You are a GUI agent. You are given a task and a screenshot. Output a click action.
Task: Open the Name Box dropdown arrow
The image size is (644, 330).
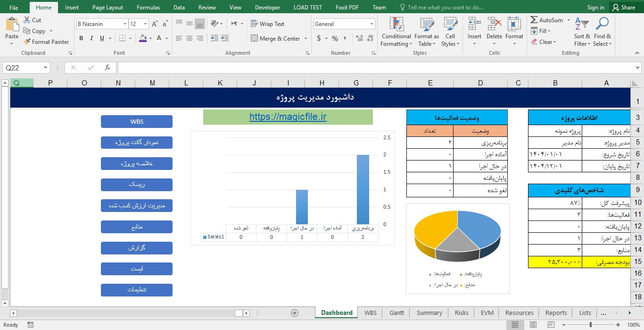46,68
